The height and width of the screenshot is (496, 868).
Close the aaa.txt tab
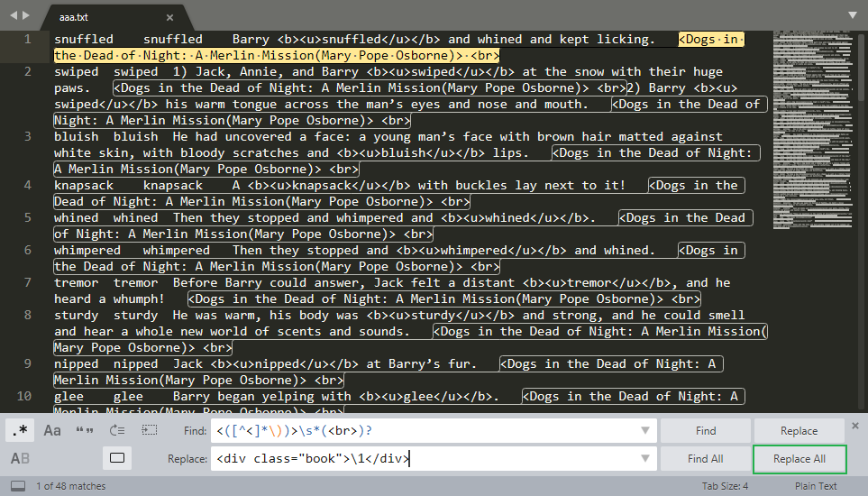pos(170,18)
